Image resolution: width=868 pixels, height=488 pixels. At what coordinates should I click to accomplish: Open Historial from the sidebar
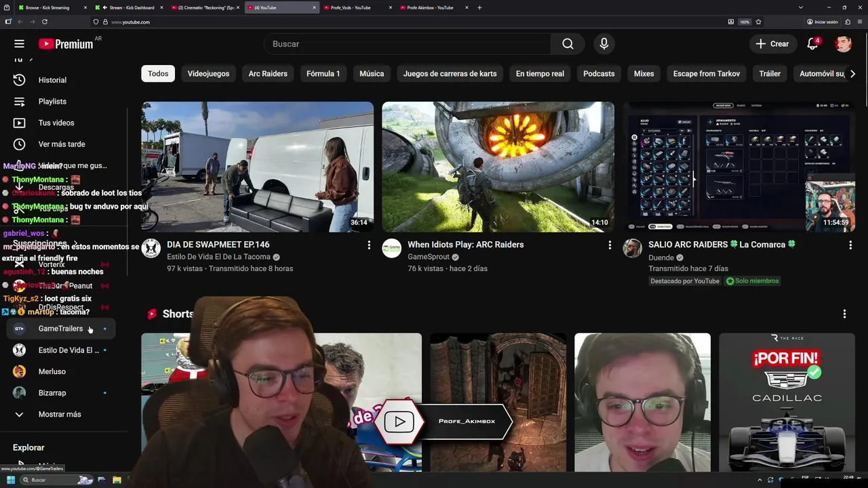click(52, 80)
